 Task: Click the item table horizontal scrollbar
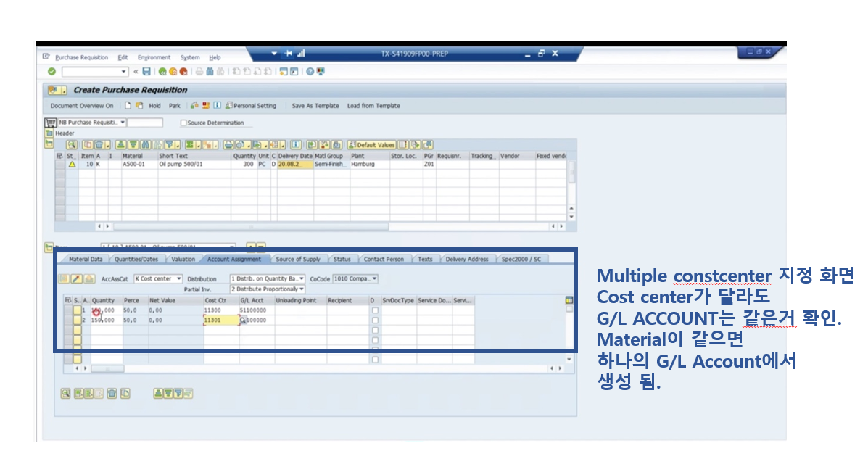(251, 226)
